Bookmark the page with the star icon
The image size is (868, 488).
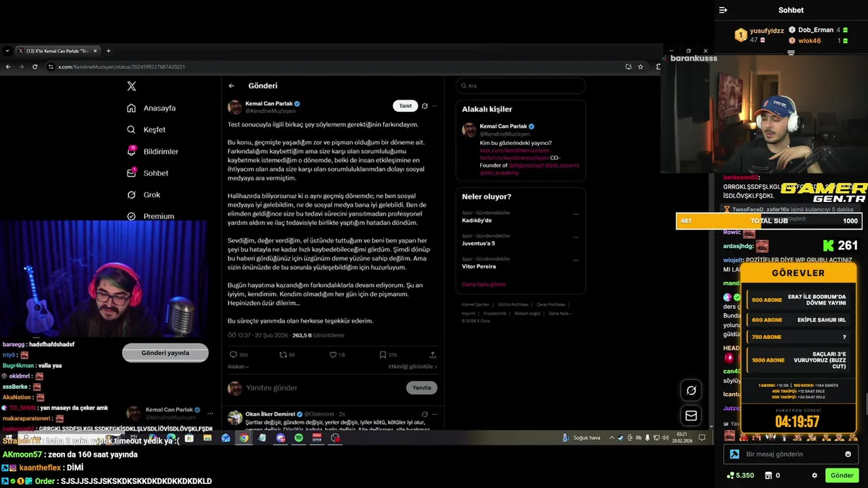[640, 66]
